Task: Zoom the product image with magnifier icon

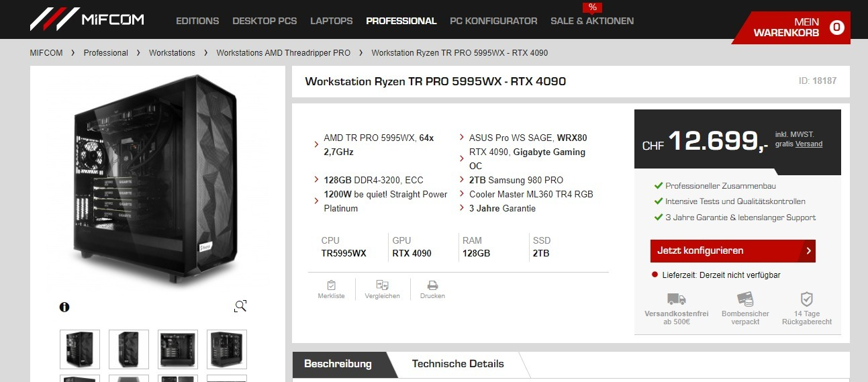Action: (x=240, y=306)
